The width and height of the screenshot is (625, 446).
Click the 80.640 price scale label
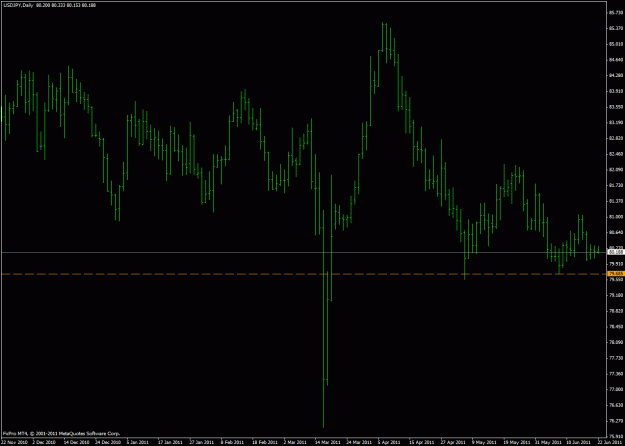point(616,232)
